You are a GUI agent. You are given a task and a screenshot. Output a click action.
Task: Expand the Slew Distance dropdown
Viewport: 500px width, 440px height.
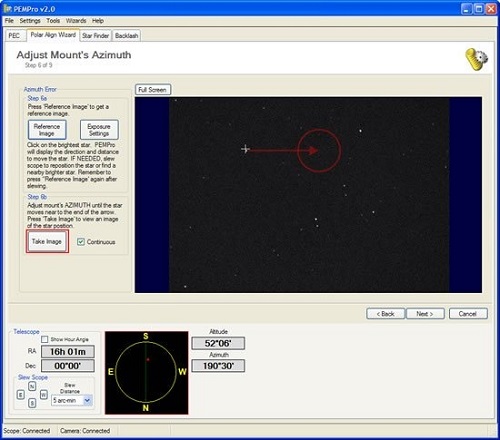(x=87, y=400)
